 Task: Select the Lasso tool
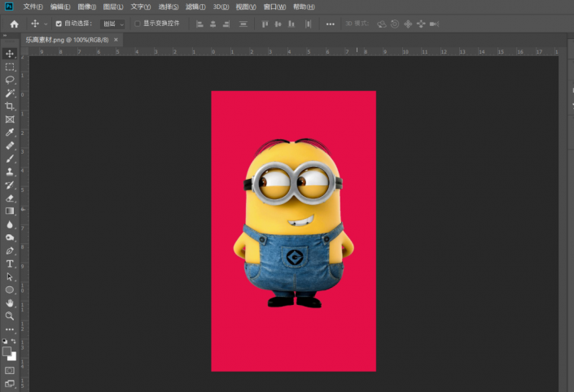point(10,80)
